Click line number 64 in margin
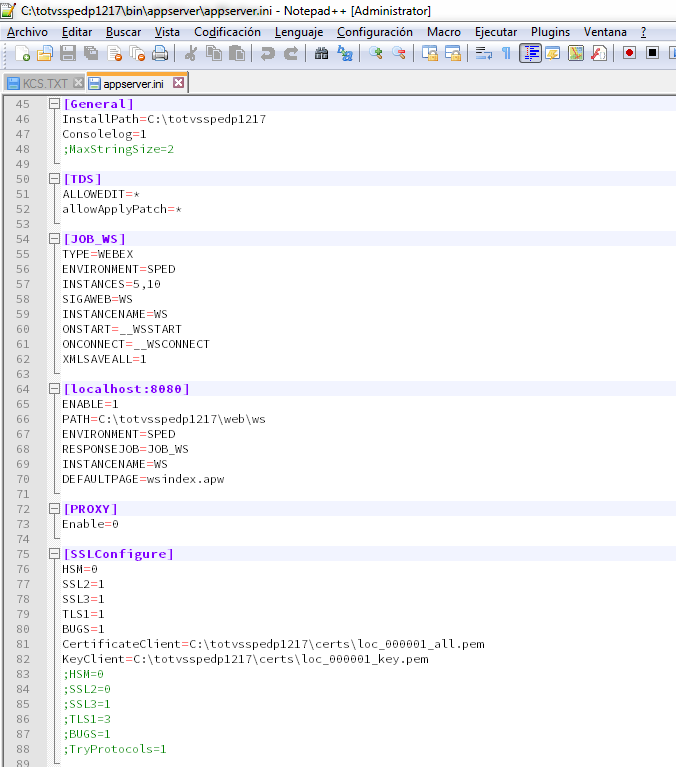The width and height of the screenshot is (676, 767). pyautogui.click(x=23, y=389)
